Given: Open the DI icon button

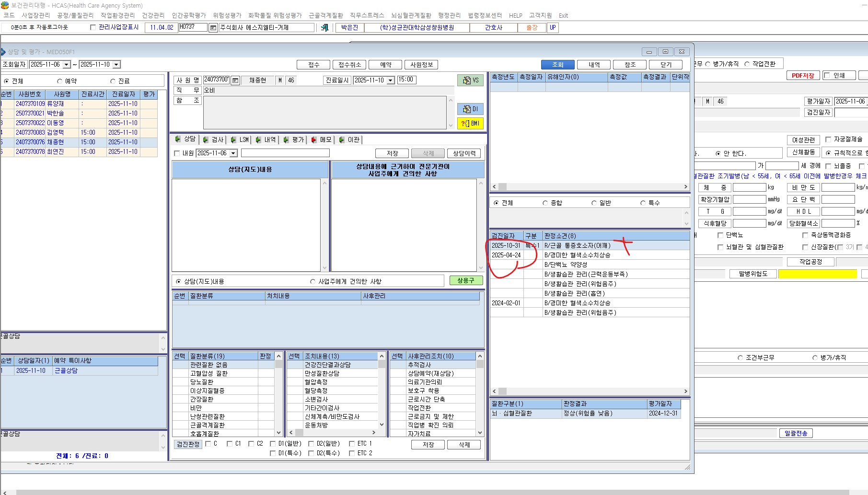Looking at the screenshot, I should (470, 109).
